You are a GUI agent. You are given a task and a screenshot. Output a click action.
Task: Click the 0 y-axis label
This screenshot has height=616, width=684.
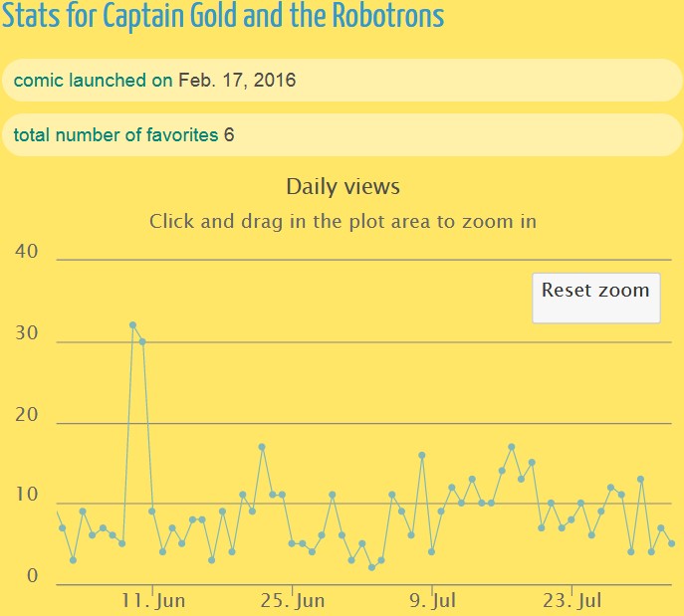tap(32, 577)
